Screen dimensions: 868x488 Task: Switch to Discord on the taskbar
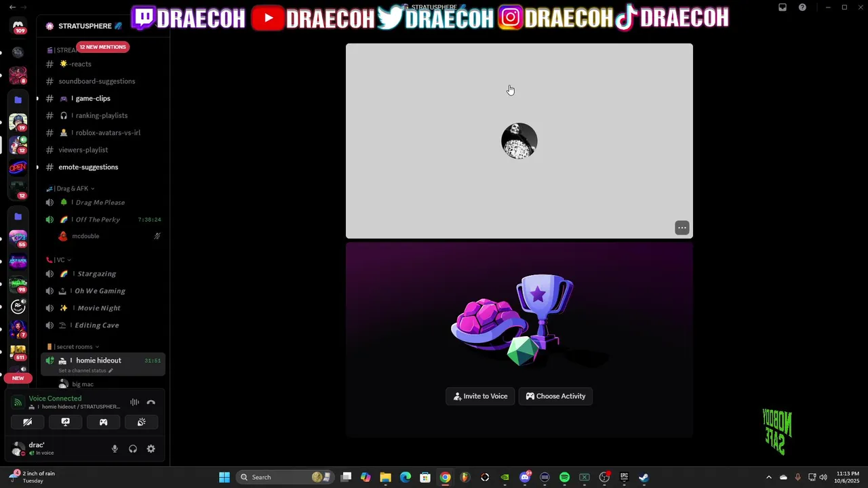pos(525,477)
